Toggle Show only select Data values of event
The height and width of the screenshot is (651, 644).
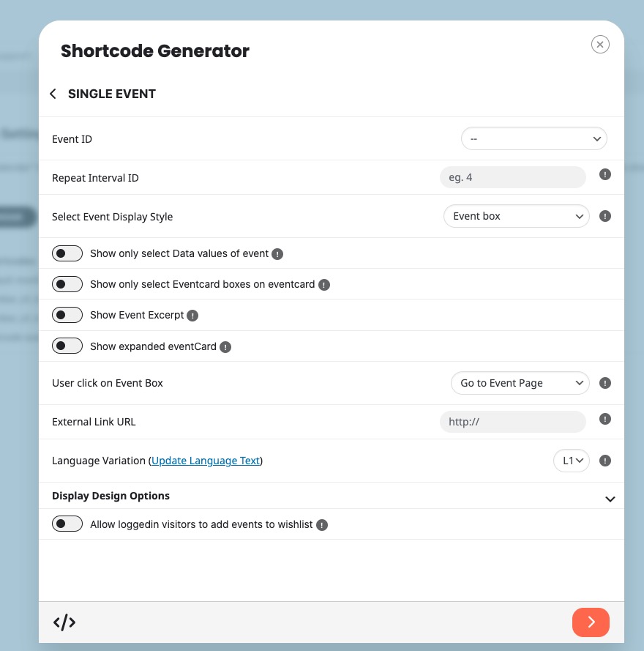(x=67, y=253)
